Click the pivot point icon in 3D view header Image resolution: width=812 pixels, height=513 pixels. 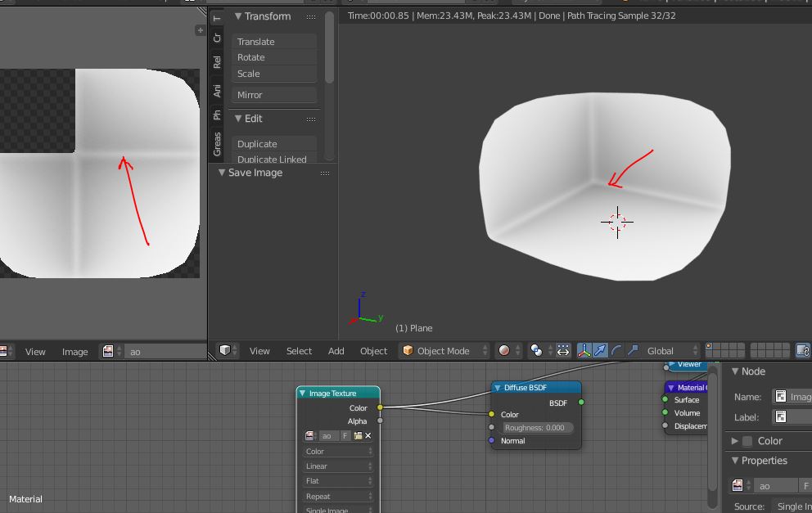(x=536, y=350)
